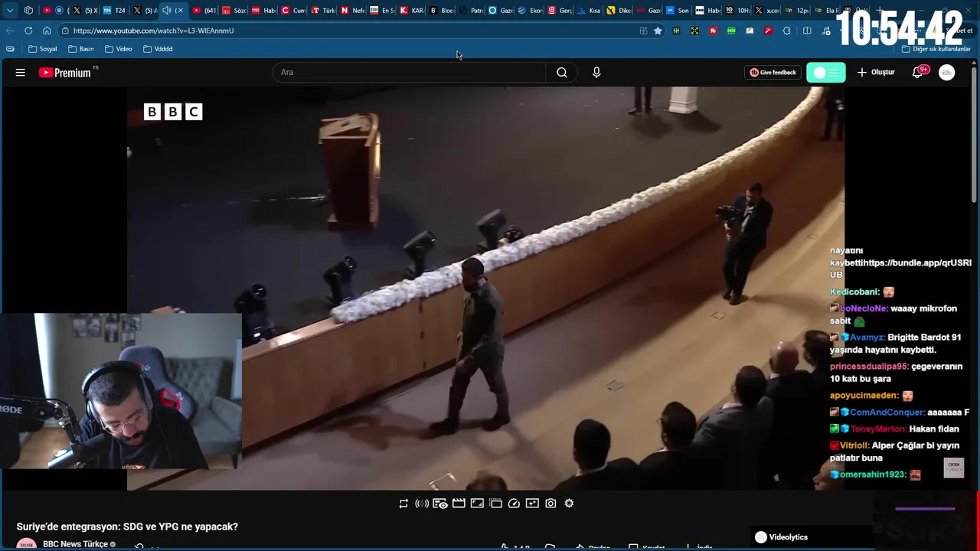Click the Give feedback button

[773, 72]
